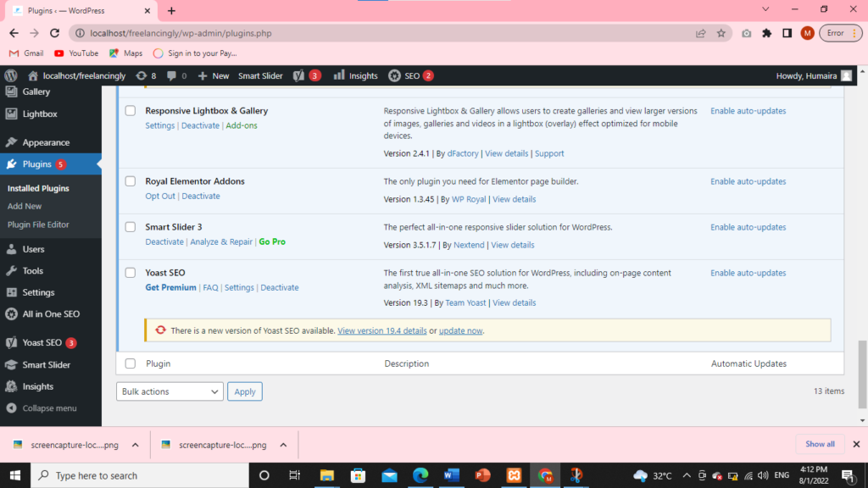This screenshot has height=488, width=868.
Task: Enable auto-updates for Smart Slider 3
Action: click(748, 227)
